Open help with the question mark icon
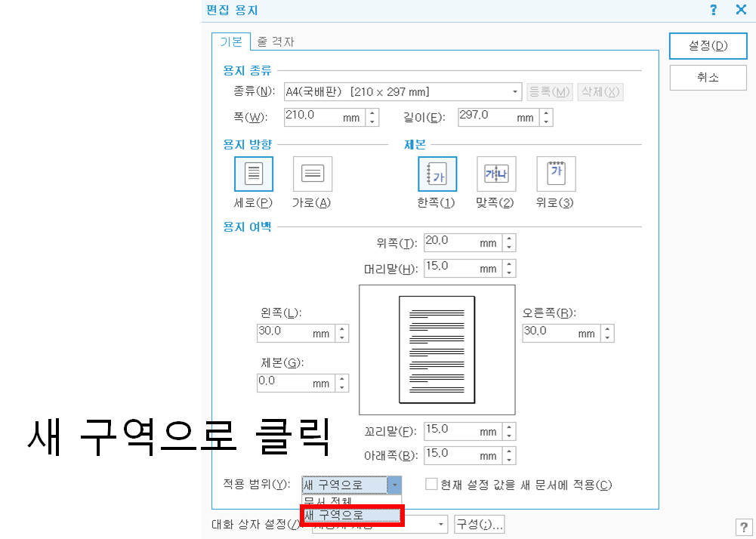This screenshot has width=756, height=539. point(713,10)
